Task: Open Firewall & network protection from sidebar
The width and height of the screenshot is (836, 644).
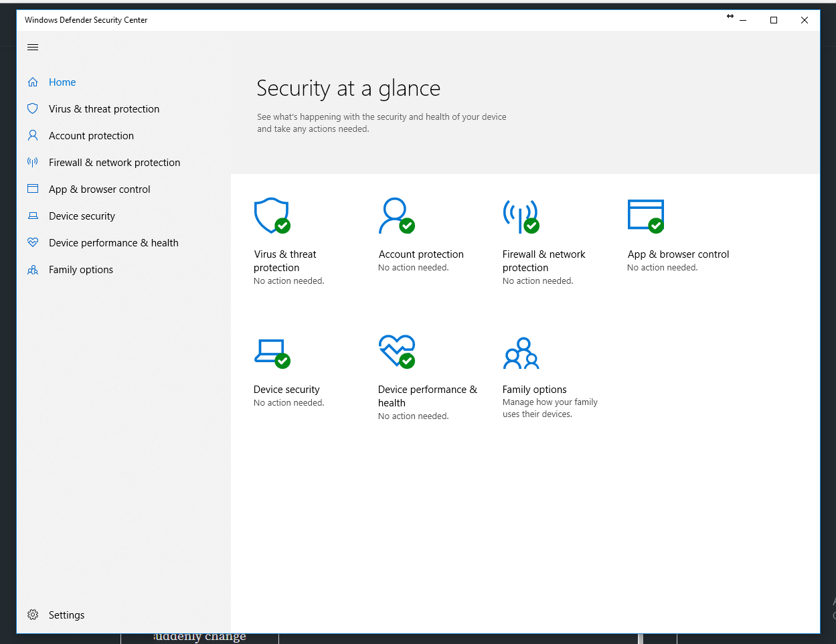Action: click(114, 163)
